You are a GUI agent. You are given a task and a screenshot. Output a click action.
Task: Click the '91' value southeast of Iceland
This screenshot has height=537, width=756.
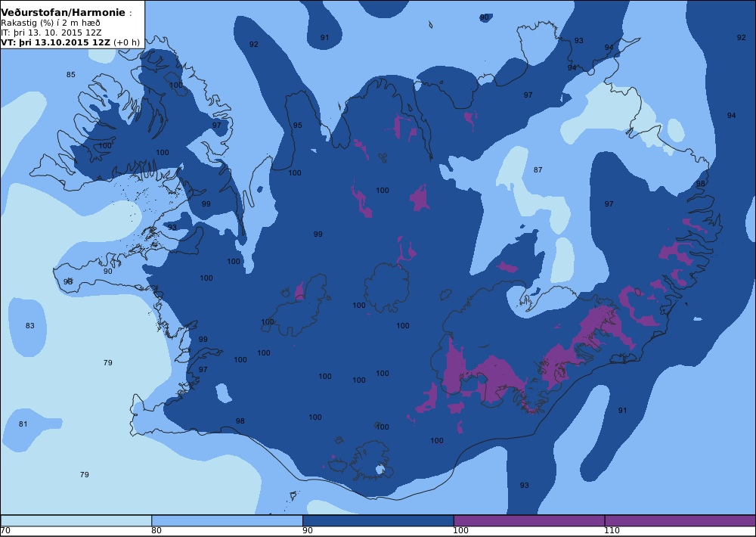tap(623, 411)
